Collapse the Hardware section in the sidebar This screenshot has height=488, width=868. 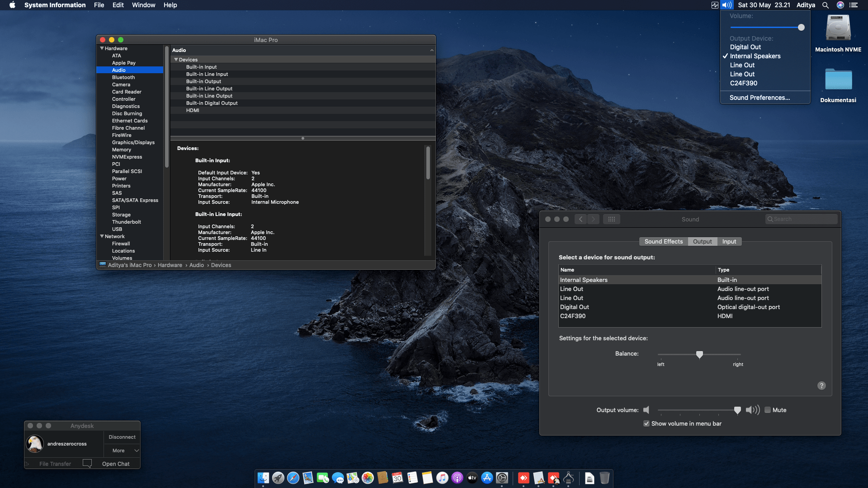coord(102,48)
